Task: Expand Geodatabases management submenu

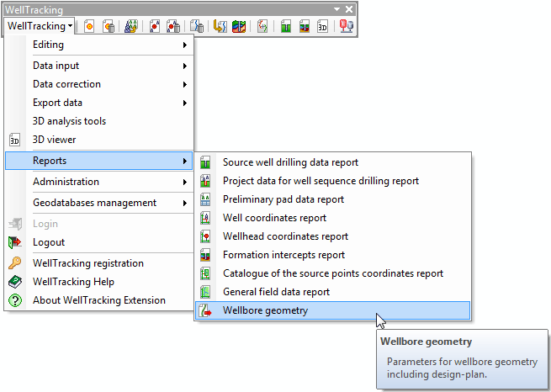Action: [99, 203]
